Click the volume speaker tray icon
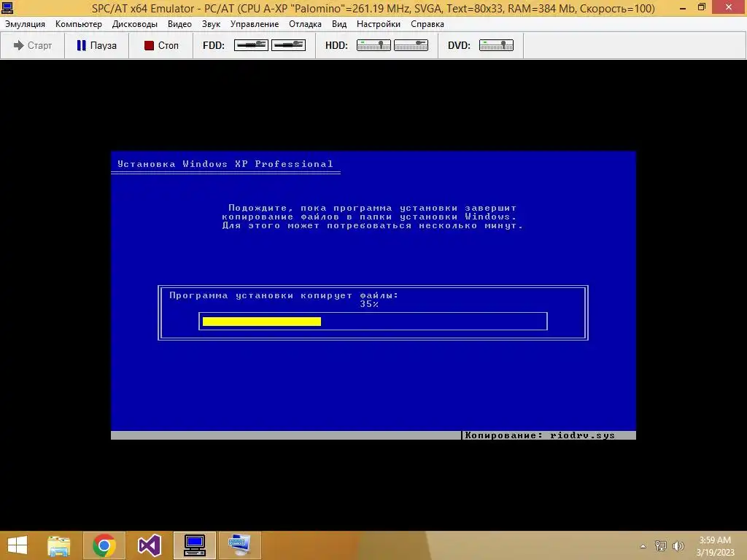This screenshot has width=747, height=560. tap(678, 545)
